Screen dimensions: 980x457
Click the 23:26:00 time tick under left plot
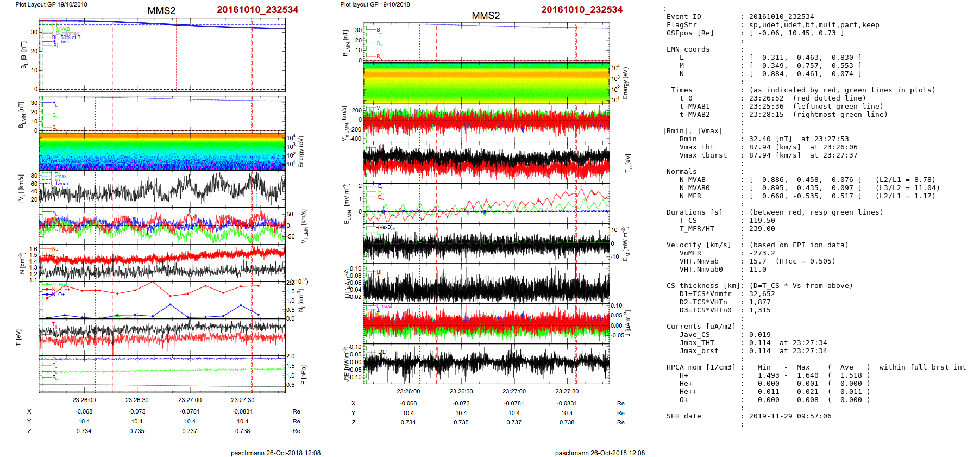84,400
